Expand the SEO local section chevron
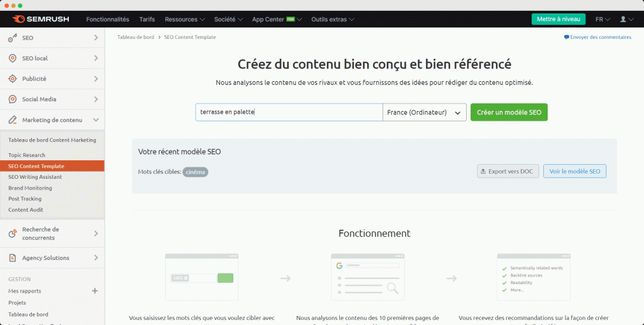644x325 pixels. (x=96, y=58)
